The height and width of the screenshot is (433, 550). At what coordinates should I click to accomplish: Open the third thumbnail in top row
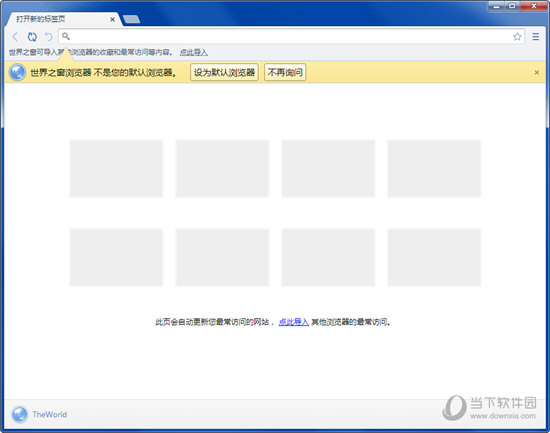328,168
